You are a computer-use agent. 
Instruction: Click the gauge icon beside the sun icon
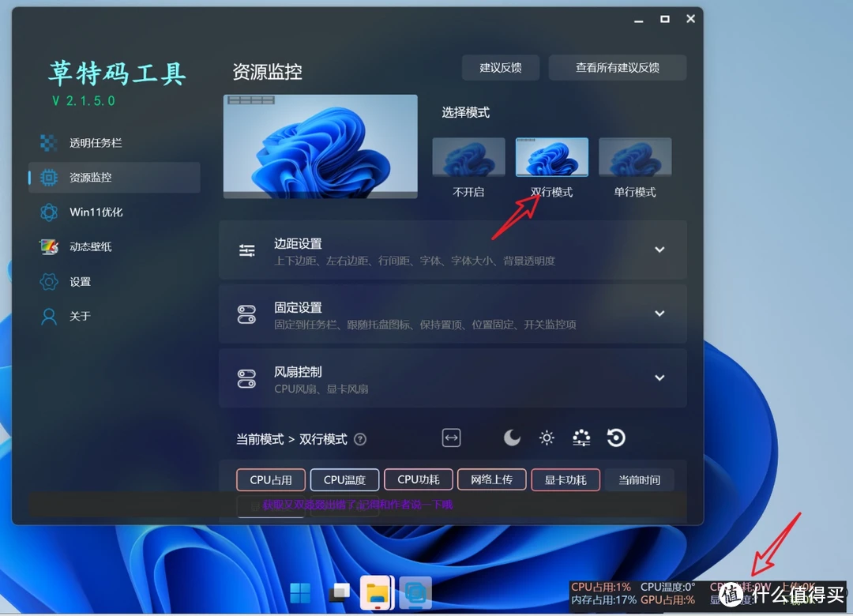coord(581,438)
